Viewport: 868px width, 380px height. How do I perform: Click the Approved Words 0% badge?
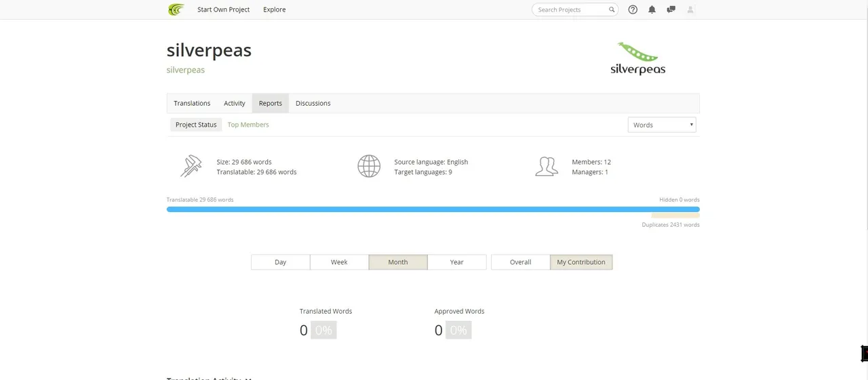(458, 330)
